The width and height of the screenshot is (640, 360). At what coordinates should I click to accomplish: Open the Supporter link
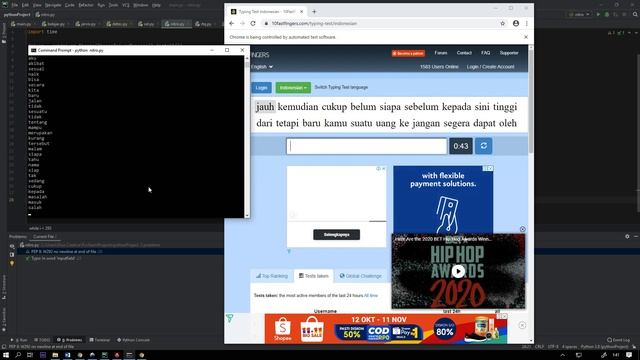[x=509, y=53]
